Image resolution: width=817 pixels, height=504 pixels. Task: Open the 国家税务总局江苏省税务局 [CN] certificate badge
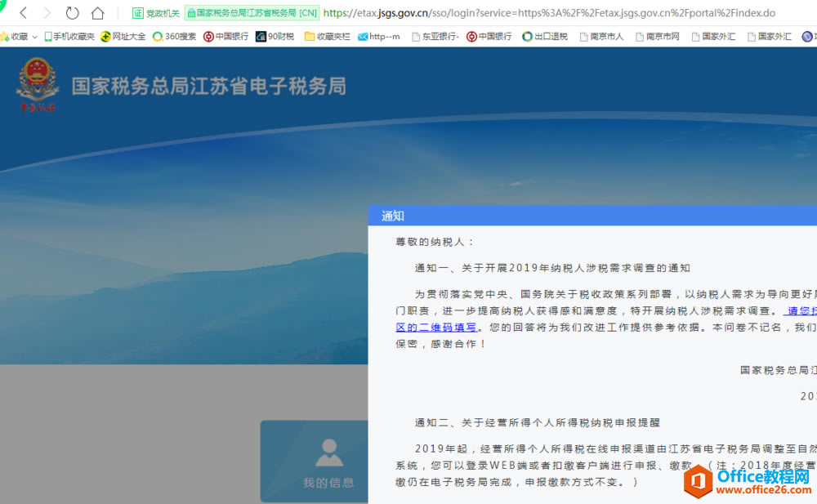252,13
